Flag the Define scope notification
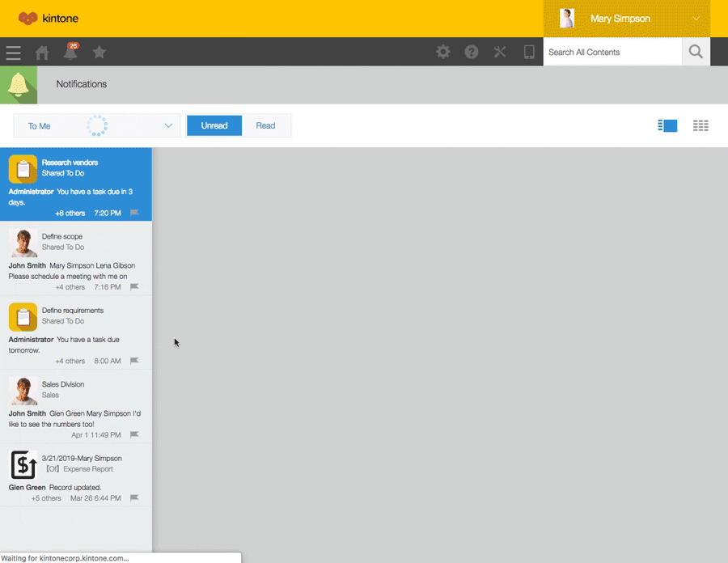The width and height of the screenshot is (728, 563). pyautogui.click(x=134, y=287)
